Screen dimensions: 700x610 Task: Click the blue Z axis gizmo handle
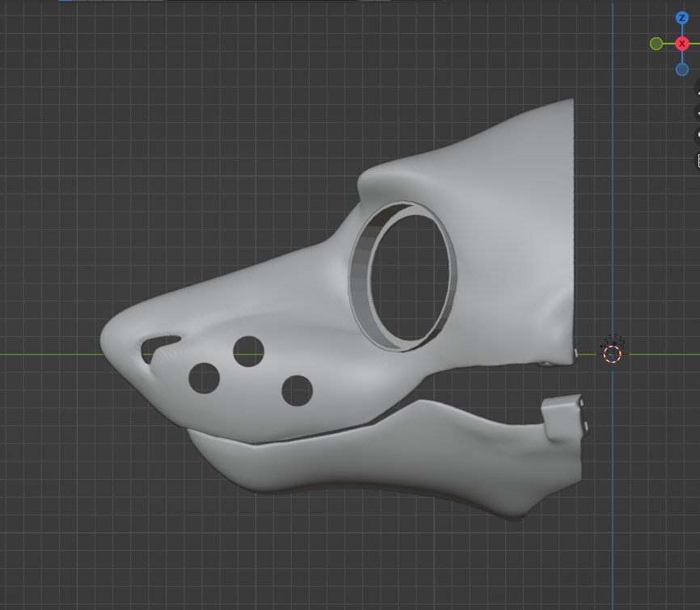pos(681,18)
